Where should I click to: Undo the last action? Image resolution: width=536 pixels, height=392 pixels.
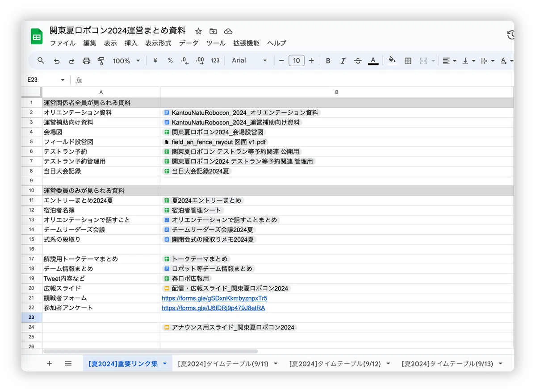(x=57, y=61)
